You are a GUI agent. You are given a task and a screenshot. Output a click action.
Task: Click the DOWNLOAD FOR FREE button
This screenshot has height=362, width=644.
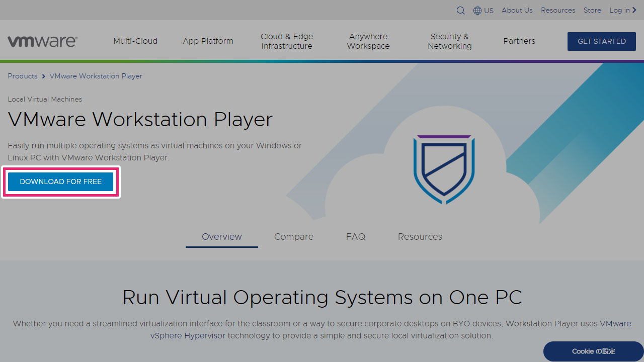[60, 182]
